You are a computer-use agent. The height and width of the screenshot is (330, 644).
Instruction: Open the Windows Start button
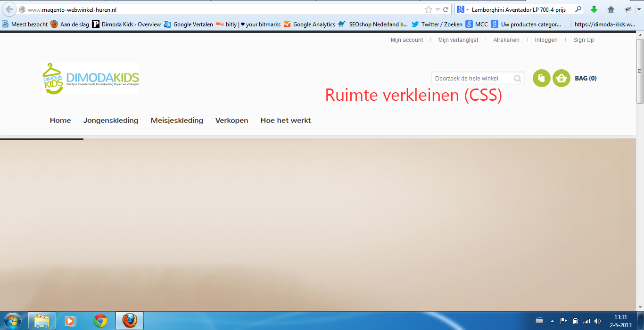pyautogui.click(x=13, y=321)
